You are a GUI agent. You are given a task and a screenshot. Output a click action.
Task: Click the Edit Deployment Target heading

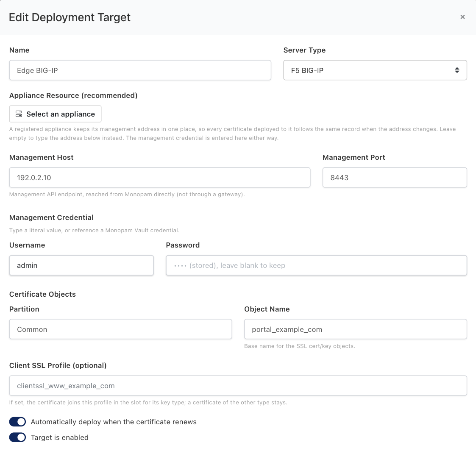[70, 17]
